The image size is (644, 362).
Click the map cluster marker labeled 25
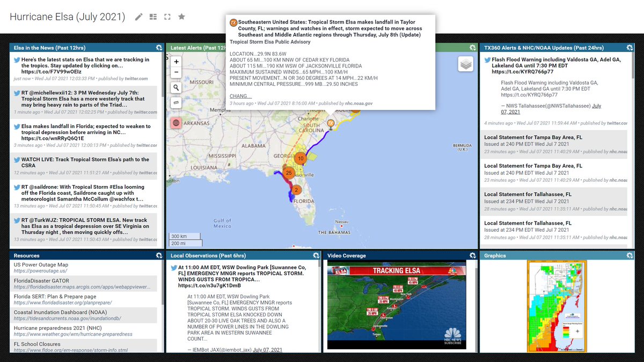click(x=289, y=173)
